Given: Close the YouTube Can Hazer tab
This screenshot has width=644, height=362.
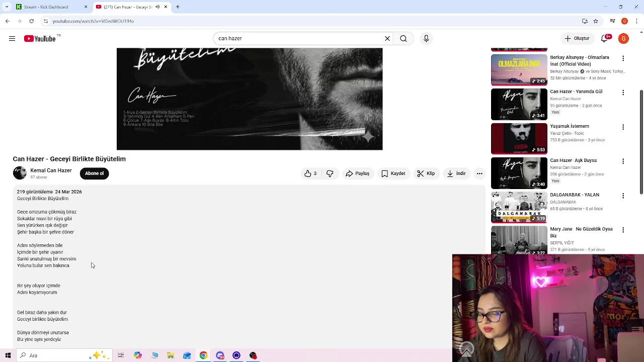Looking at the screenshot, I should coord(166,7).
